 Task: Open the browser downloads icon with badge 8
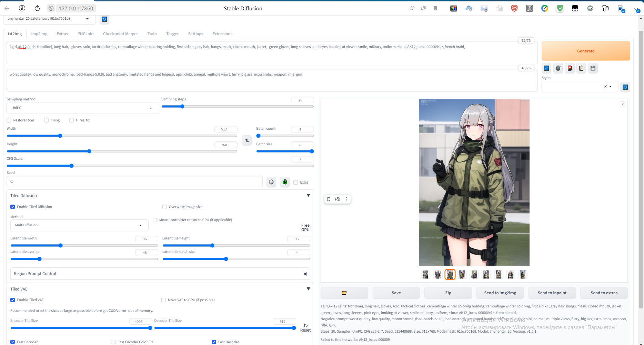(x=636, y=9)
